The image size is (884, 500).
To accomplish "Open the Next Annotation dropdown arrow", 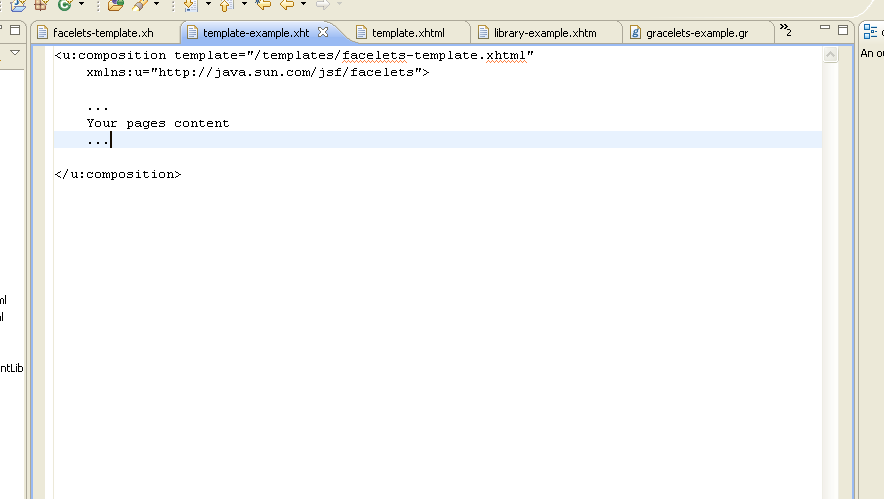I will pyautogui.click(x=208, y=5).
